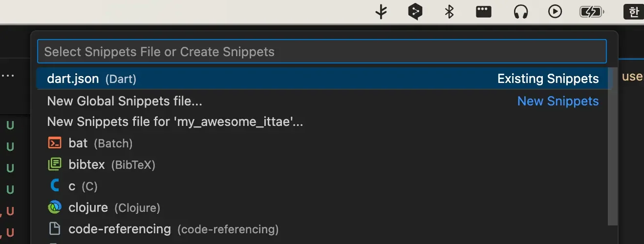Open the circled play icon in menu bar
The height and width of the screenshot is (244, 644).
point(555,11)
